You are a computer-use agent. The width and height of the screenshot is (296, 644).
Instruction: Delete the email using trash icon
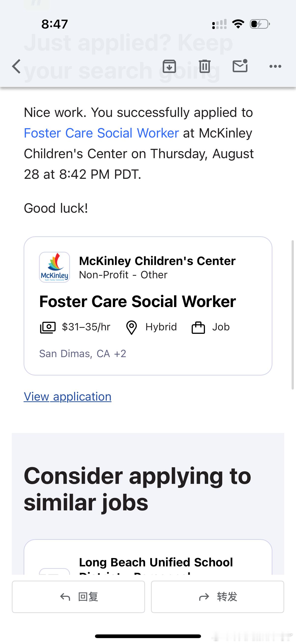coord(205,66)
